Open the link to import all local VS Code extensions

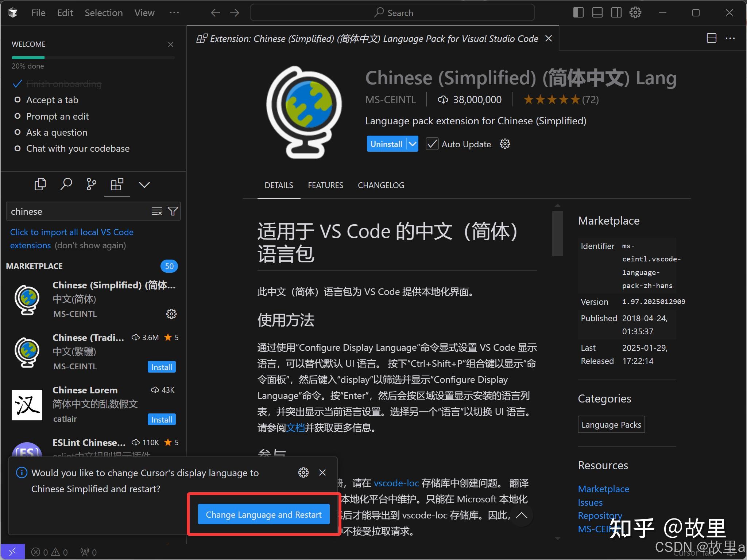point(72,232)
